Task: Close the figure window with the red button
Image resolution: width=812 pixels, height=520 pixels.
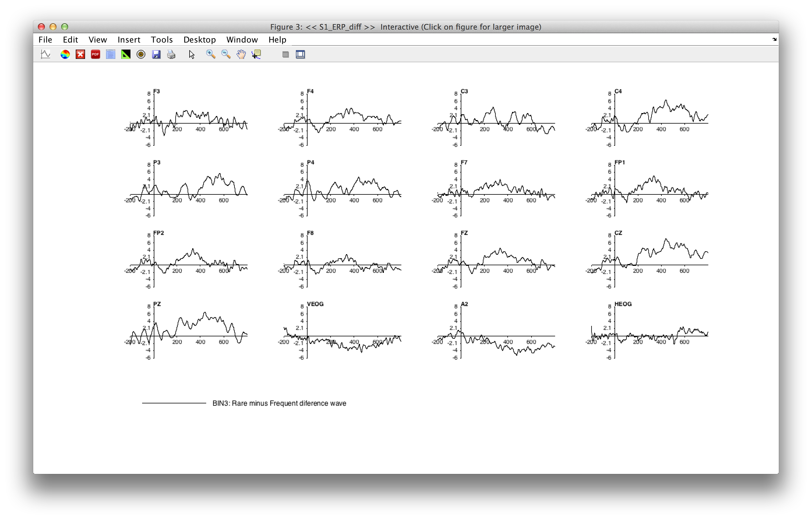Action: [41, 27]
